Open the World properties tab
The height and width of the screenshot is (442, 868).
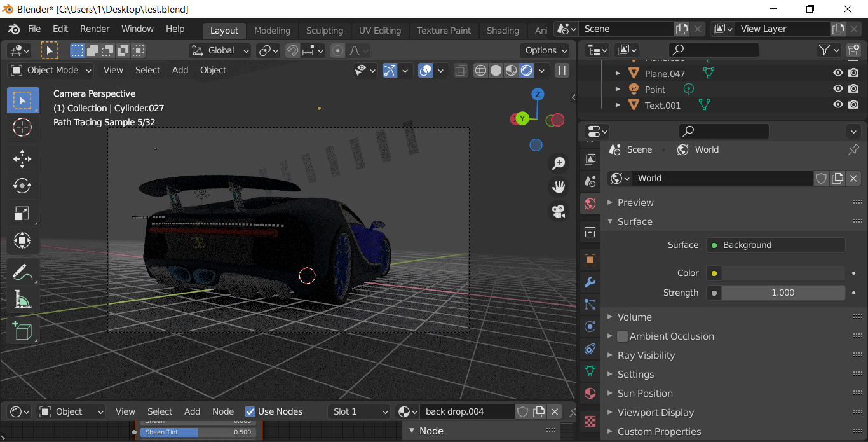(590, 204)
